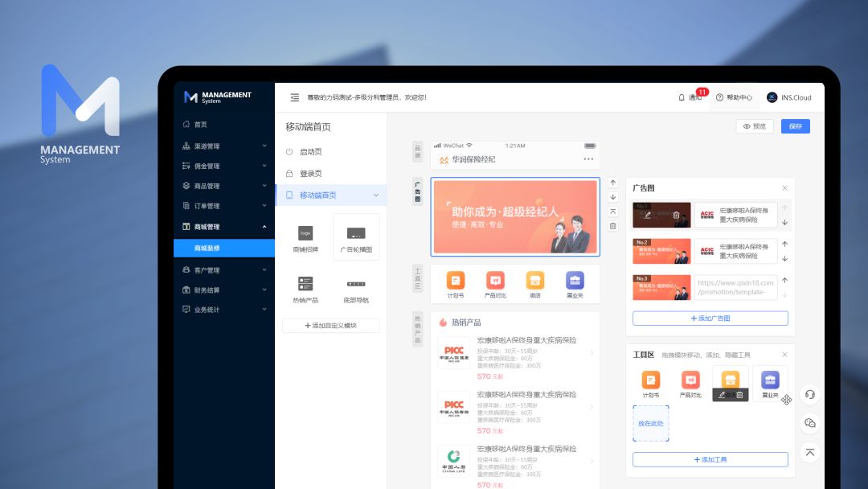Select the 品牌 section tag beside preview

pyautogui.click(x=418, y=152)
